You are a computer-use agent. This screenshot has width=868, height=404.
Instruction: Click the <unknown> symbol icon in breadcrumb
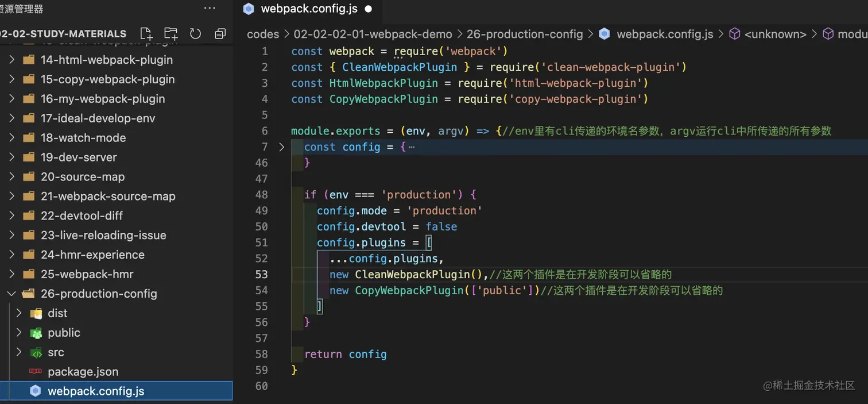pos(734,34)
